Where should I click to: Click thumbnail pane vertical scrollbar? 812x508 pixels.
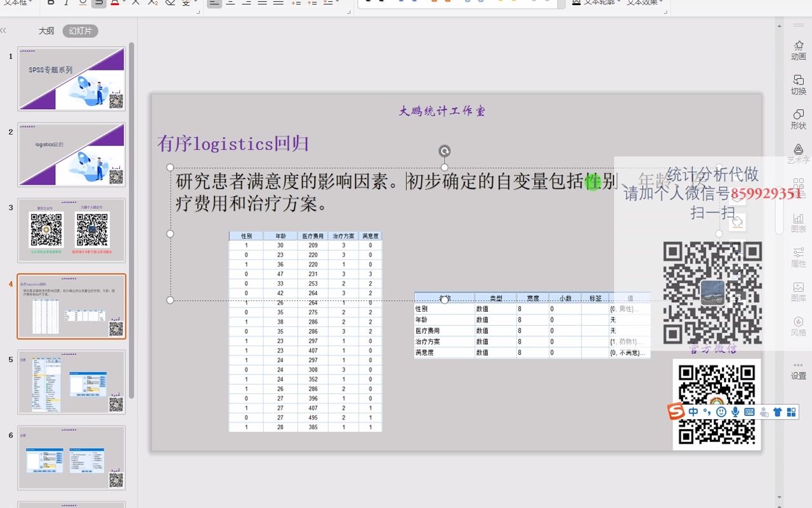click(132, 220)
